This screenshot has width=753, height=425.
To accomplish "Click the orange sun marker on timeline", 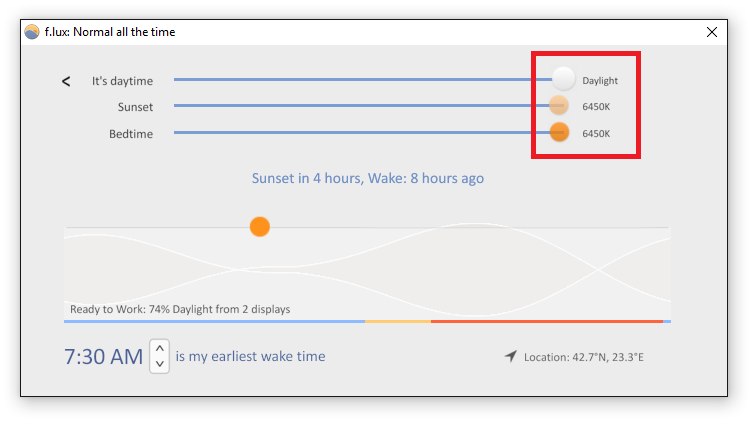I will (x=260, y=227).
